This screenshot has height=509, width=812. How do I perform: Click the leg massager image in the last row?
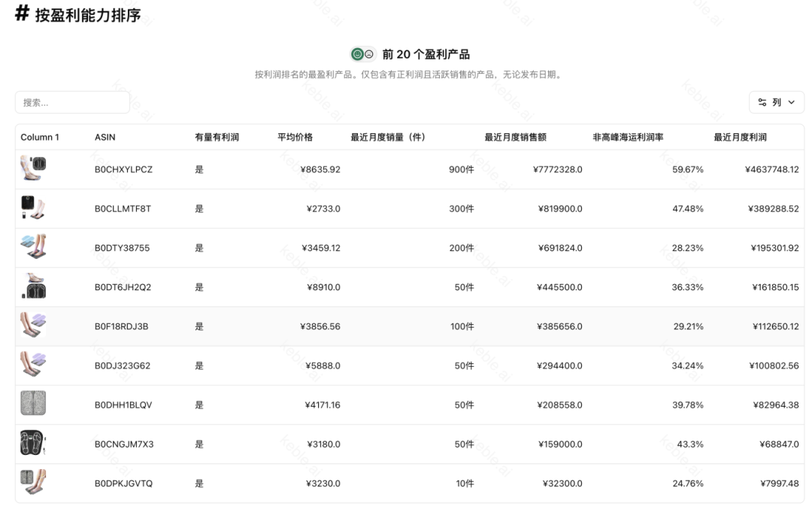point(33,483)
